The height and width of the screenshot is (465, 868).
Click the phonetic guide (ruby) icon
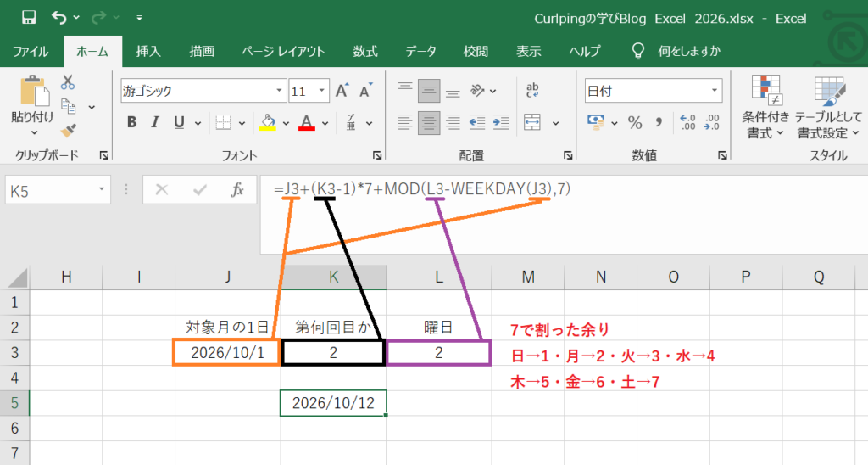pos(351,122)
